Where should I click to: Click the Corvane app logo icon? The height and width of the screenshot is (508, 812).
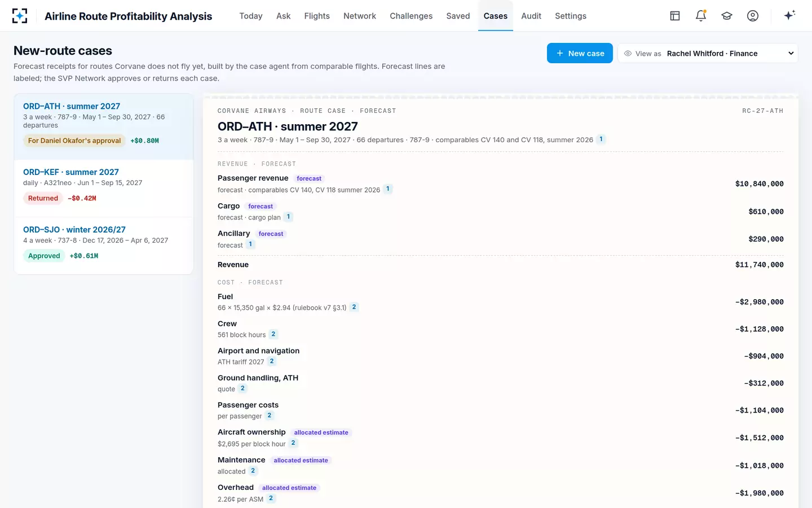coord(20,16)
